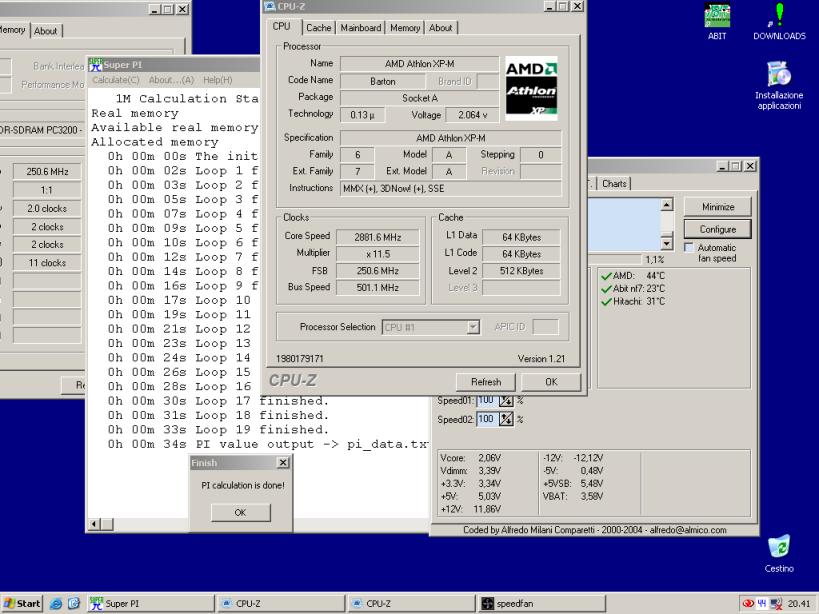Click the Super PI title bar icon
This screenshot has height=614, width=819.
tap(95, 65)
